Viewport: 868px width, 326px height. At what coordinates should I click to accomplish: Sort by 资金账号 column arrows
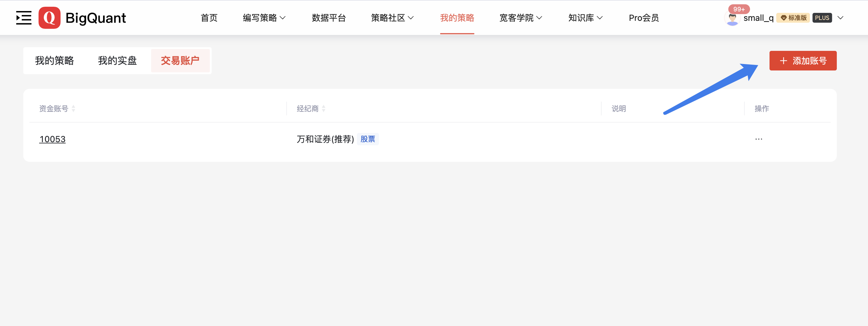coord(73,109)
